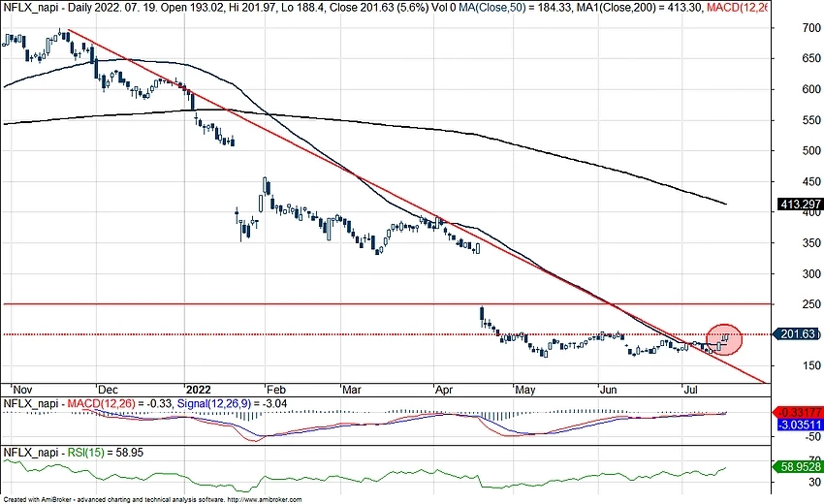Click the 500 price axis label
Image resolution: width=824 pixels, height=504 pixels.
point(811,151)
